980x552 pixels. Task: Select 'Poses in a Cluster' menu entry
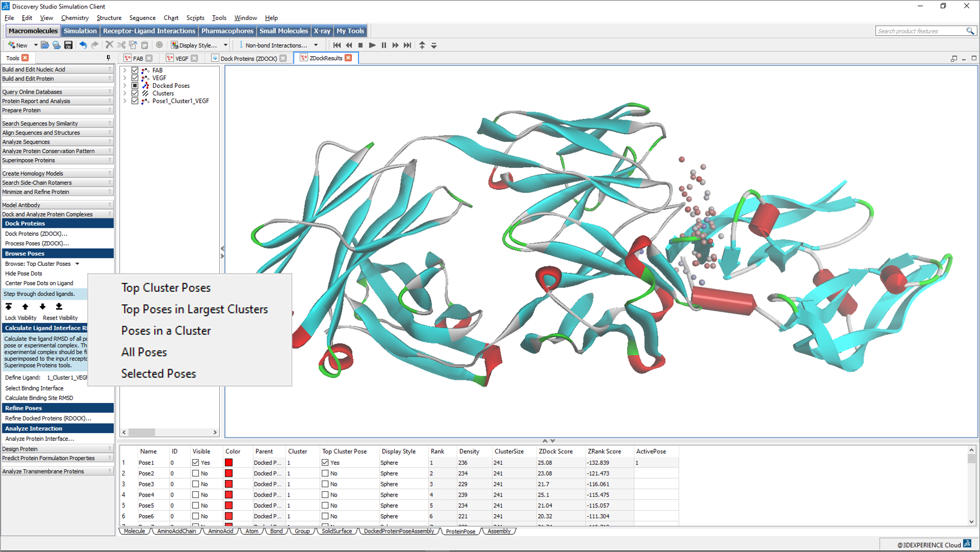166,331
